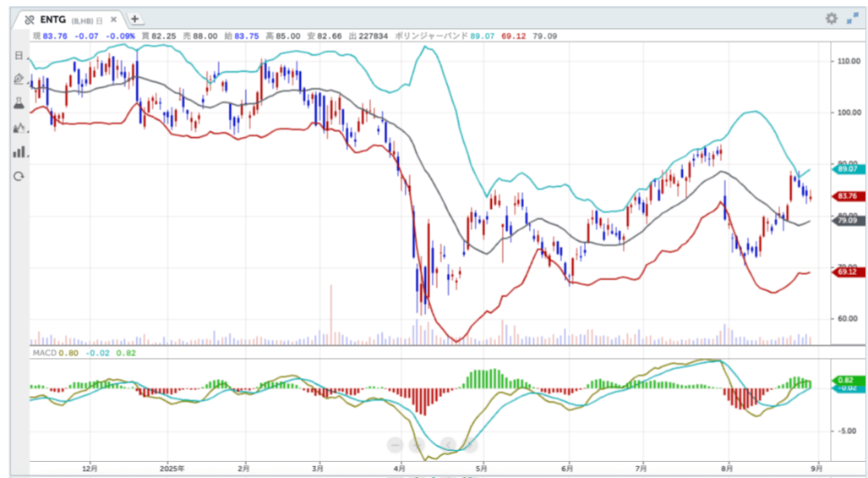Viewport: 868px width, 478px height.
Task: Click the 5月 marker on the time axis
Action: (482, 467)
